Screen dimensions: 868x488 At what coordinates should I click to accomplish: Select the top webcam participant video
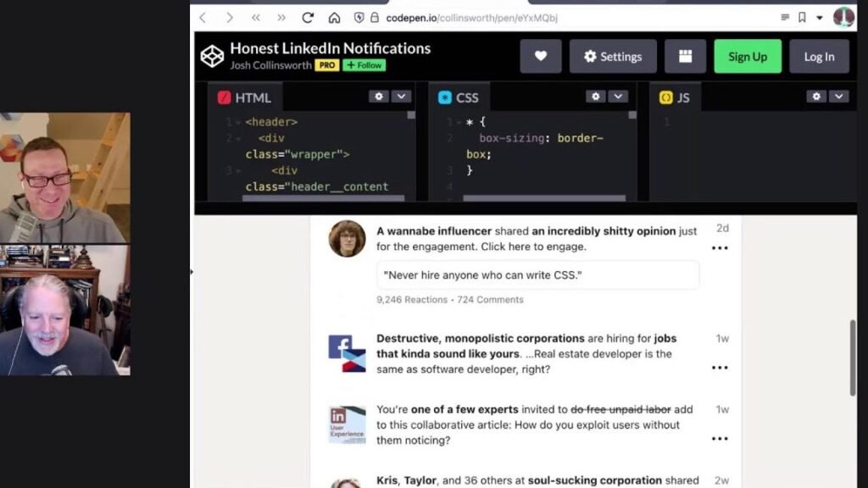pos(65,178)
